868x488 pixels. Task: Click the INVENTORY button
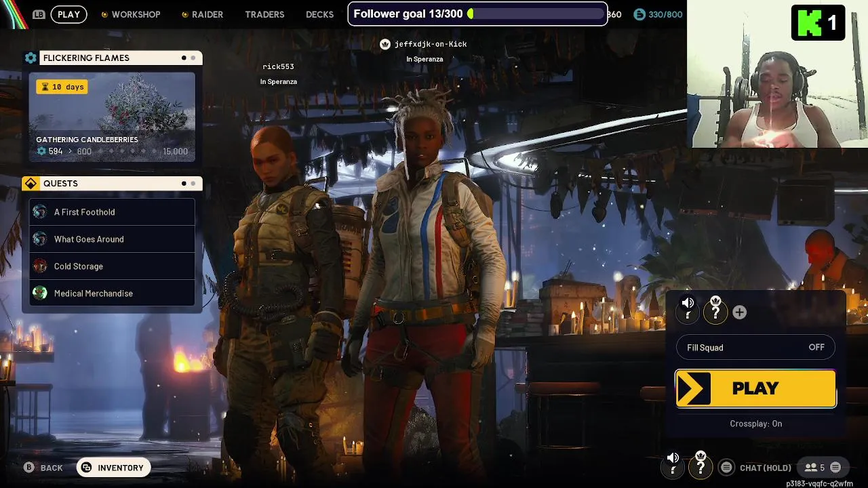click(113, 468)
